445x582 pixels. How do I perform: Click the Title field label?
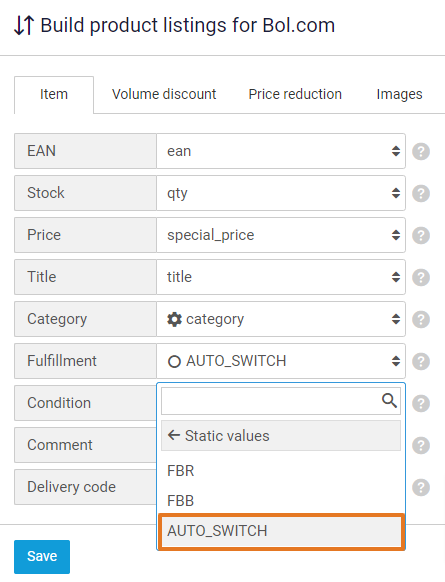85,277
